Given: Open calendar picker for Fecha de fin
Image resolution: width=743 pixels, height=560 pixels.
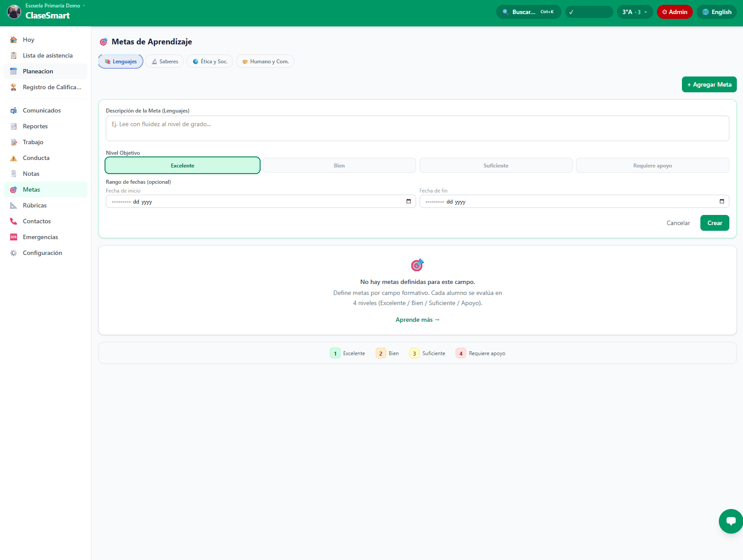Looking at the screenshot, I should click(722, 201).
